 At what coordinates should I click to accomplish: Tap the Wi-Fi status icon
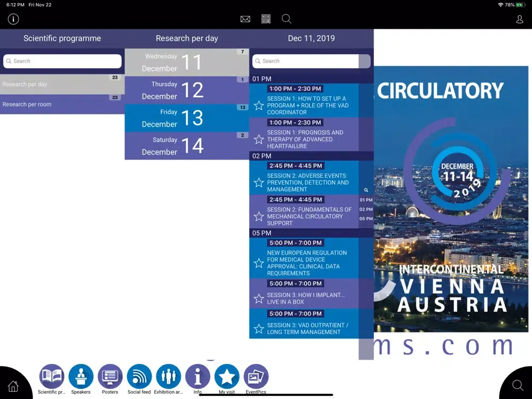pos(501,5)
